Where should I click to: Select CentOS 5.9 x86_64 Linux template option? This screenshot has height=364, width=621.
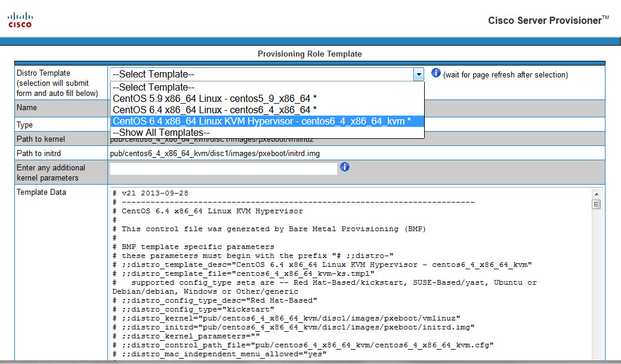pyautogui.click(x=267, y=98)
